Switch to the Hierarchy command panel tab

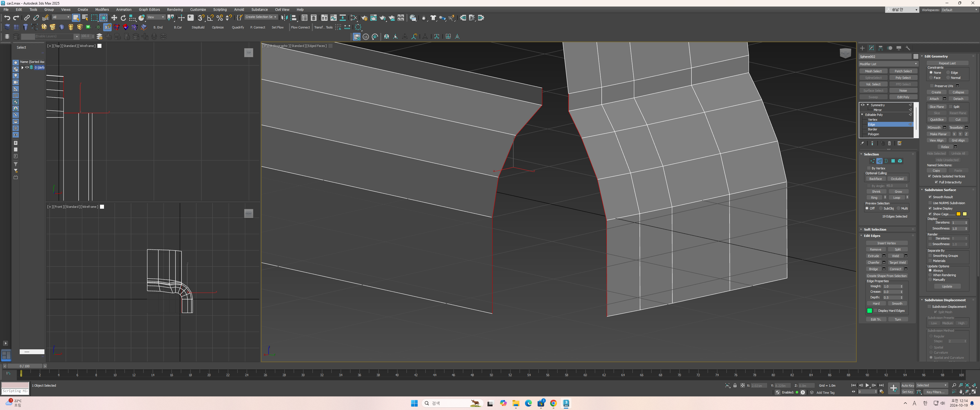(x=880, y=48)
